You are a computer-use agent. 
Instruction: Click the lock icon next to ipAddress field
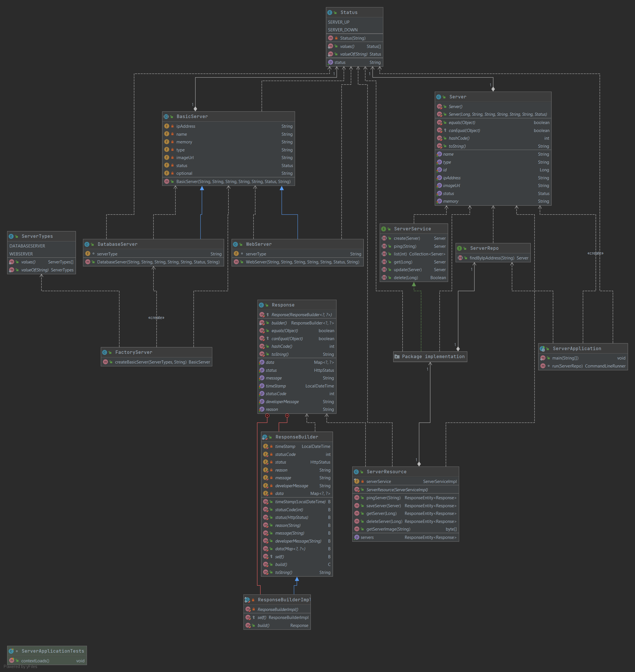tap(173, 126)
